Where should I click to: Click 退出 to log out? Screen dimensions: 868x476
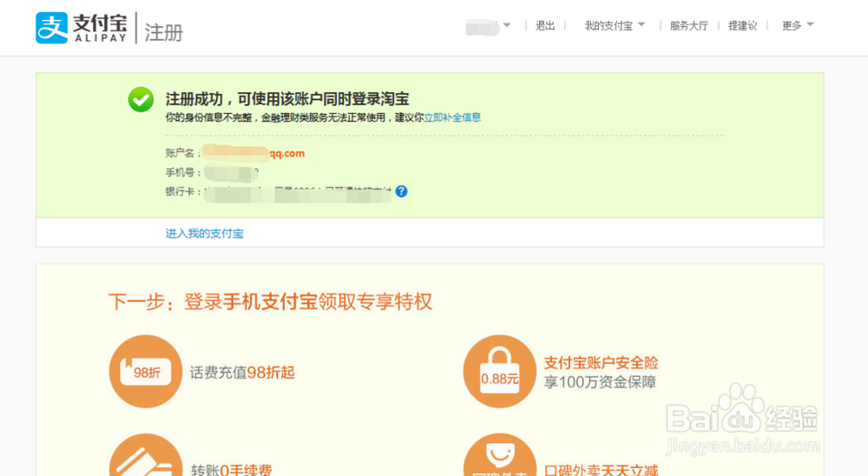click(x=545, y=25)
